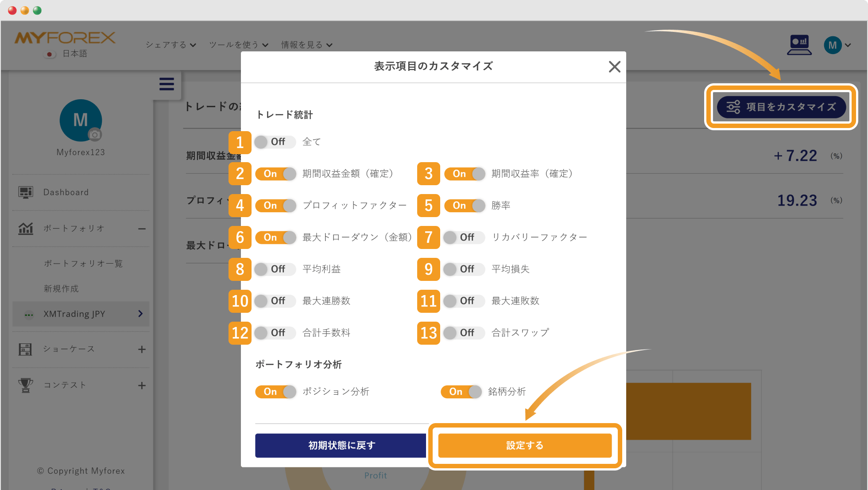This screenshot has height=490, width=868.
Task: Enable the 平均損失 switch
Action: click(x=464, y=269)
